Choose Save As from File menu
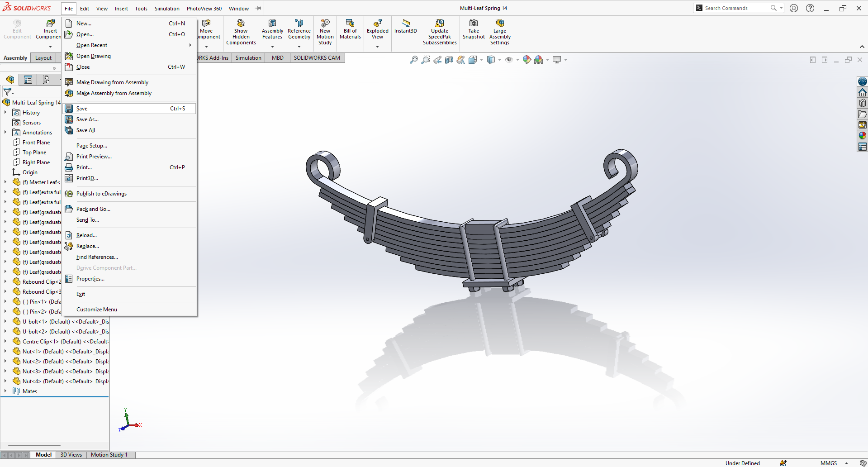The image size is (868, 467). coord(87,119)
